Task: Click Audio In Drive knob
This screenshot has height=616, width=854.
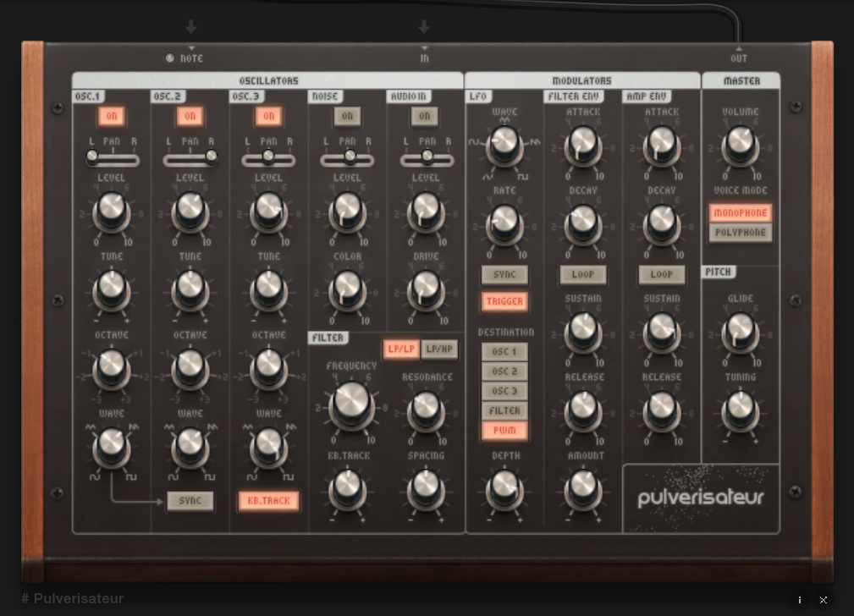Action: tap(426, 291)
